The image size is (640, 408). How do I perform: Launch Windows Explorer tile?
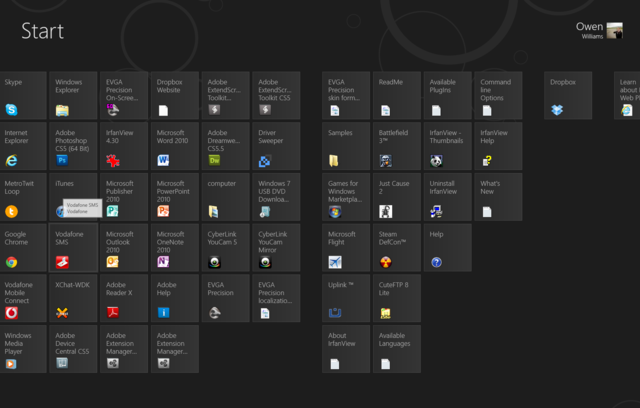(73, 95)
